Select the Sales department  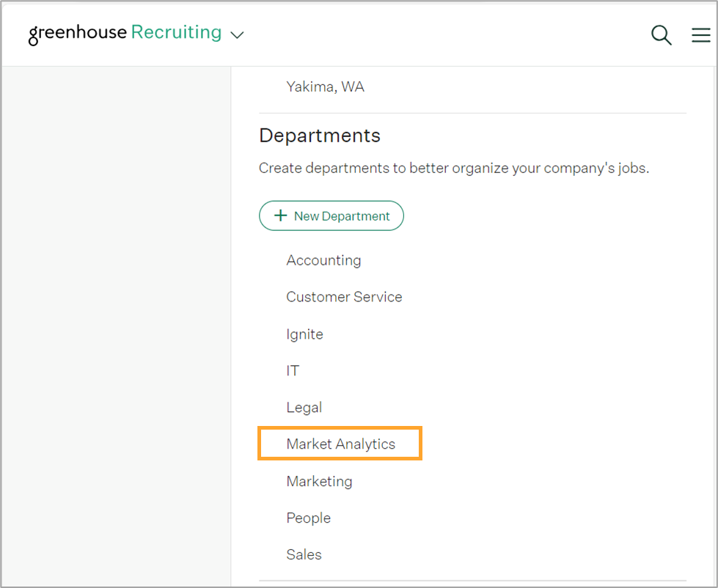304,554
